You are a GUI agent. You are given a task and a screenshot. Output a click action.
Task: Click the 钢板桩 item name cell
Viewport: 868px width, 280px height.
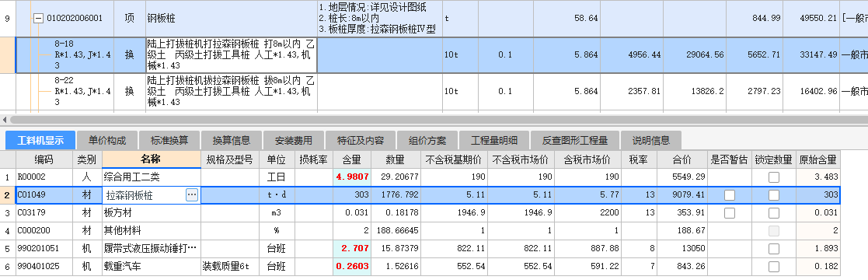[232, 19]
